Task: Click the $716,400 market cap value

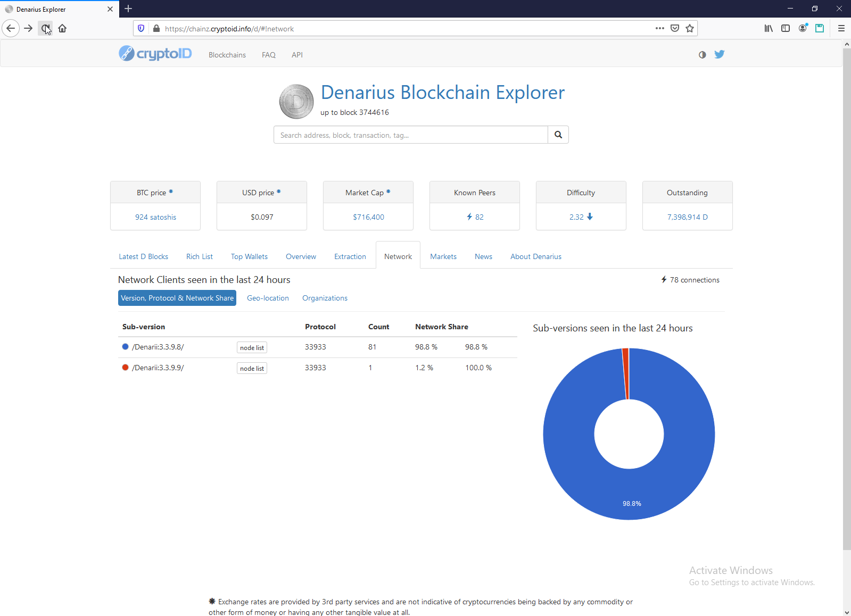Action: (368, 217)
